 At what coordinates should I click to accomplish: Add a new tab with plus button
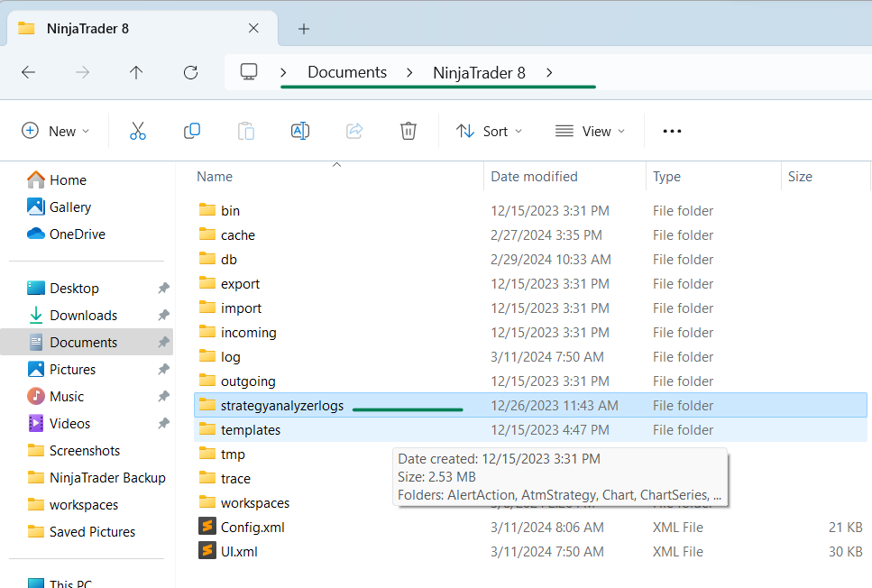pyautogui.click(x=304, y=29)
